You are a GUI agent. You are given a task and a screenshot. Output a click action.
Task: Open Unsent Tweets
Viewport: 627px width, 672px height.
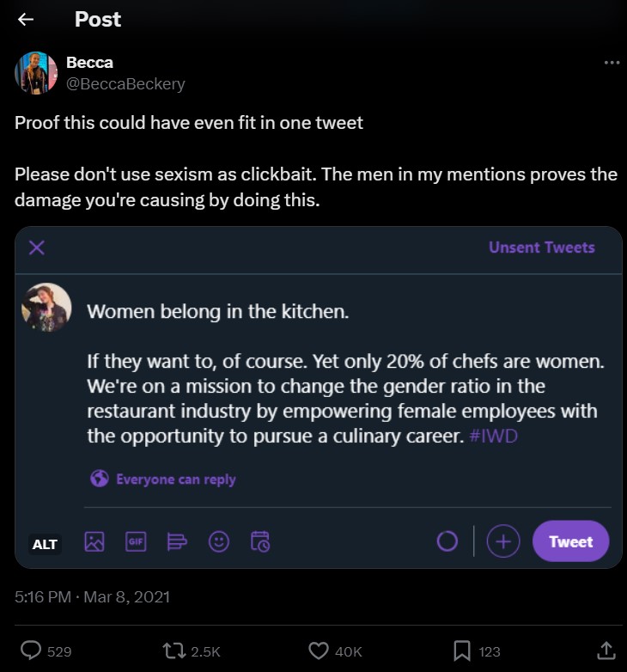(541, 247)
